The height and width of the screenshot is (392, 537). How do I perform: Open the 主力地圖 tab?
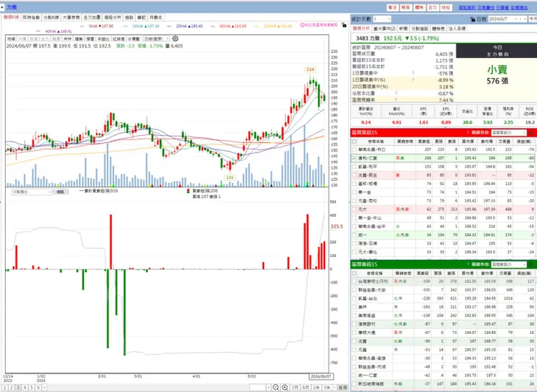91,17
